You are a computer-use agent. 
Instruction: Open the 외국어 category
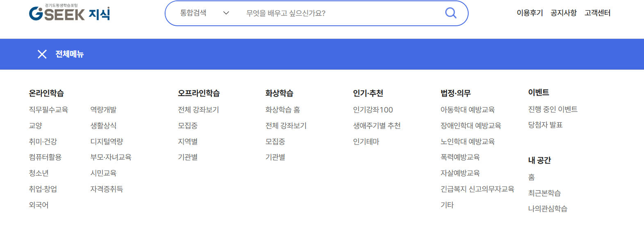pos(39,205)
